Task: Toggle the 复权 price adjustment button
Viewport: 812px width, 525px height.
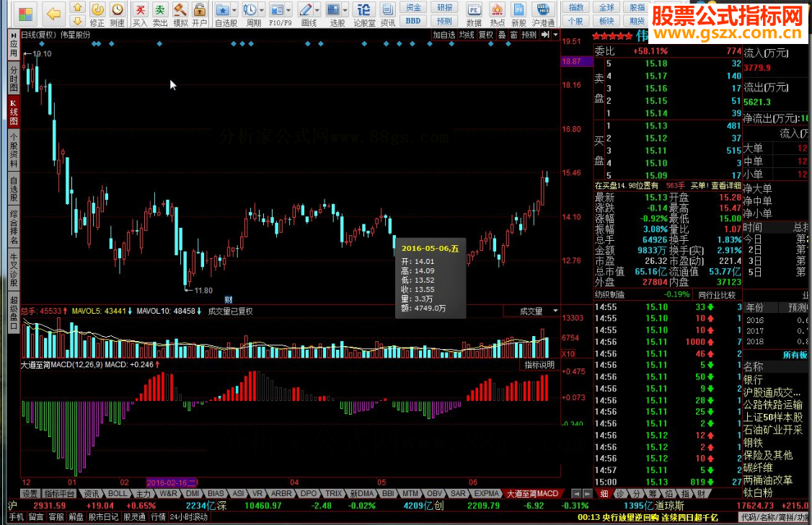Action: pyautogui.click(x=486, y=35)
